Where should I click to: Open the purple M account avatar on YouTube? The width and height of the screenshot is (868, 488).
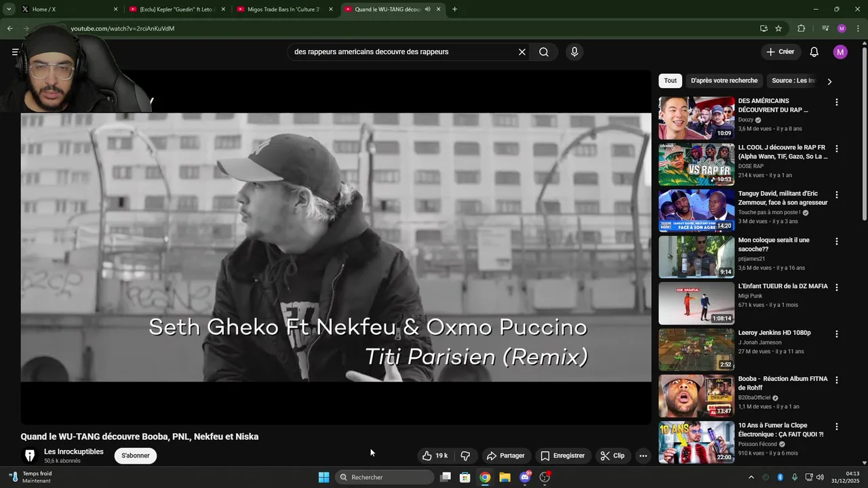click(840, 52)
